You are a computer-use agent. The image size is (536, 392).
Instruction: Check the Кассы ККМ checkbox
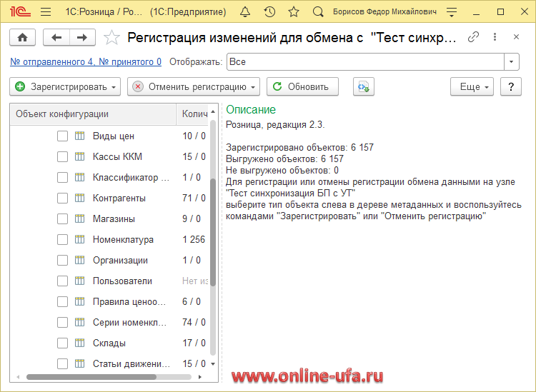click(62, 157)
